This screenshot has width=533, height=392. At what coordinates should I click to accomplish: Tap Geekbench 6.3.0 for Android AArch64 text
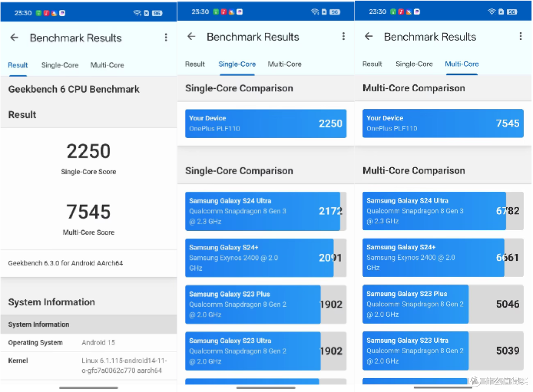pos(66,263)
